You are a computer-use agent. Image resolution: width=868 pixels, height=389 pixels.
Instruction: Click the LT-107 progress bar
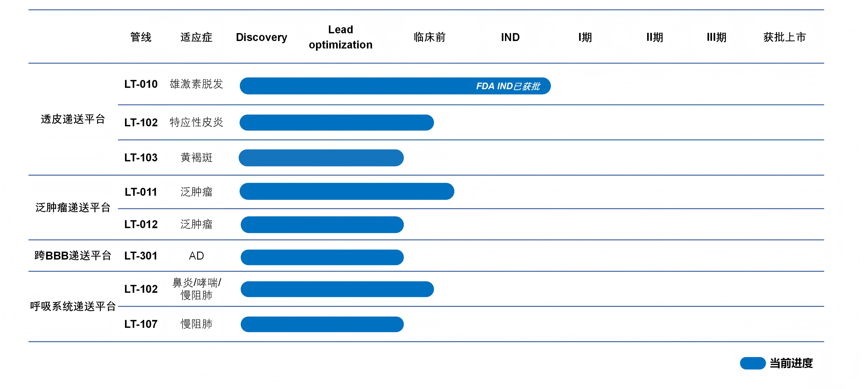click(x=322, y=324)
